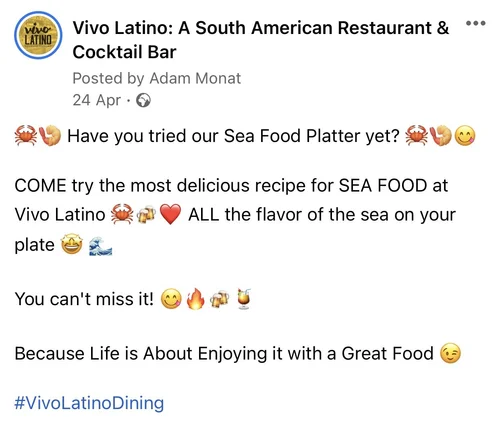The image size is (500, 427).
Task: Click the 24 Apr post date
Action: pyautogui.click(x=97, y=100)
